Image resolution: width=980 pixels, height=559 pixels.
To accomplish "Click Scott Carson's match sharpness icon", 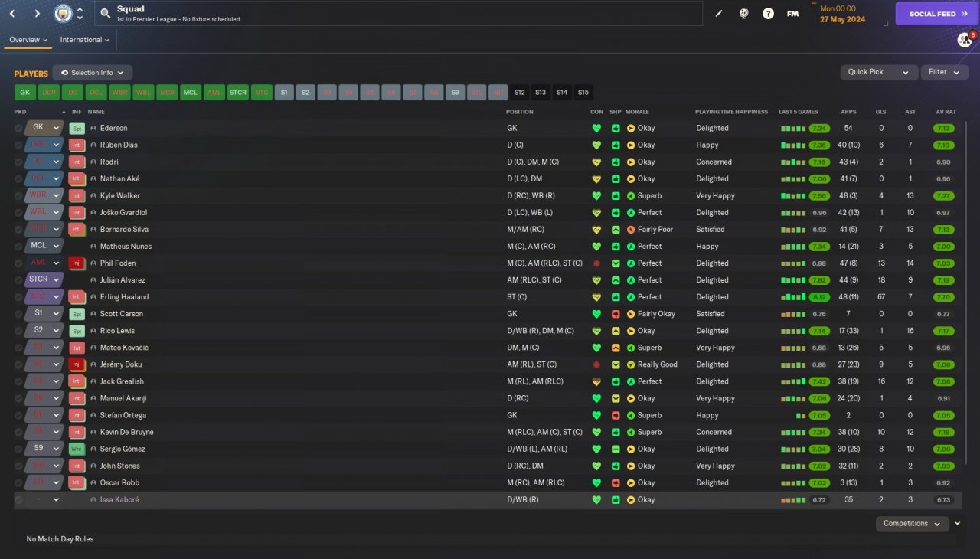I will point(616,314).
